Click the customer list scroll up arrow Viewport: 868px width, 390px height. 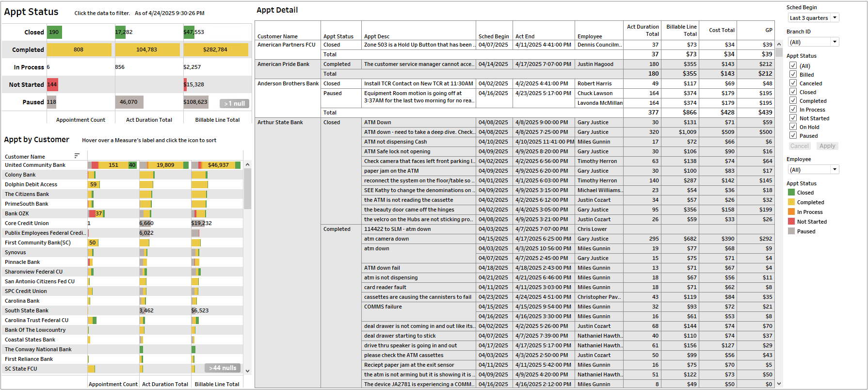(x=248, y=165)
